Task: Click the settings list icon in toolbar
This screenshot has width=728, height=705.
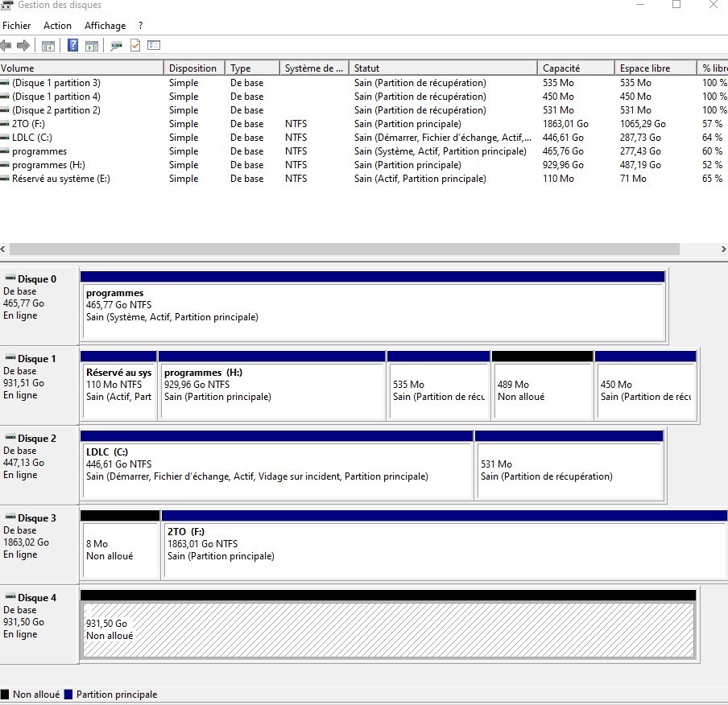Action: 154,46
